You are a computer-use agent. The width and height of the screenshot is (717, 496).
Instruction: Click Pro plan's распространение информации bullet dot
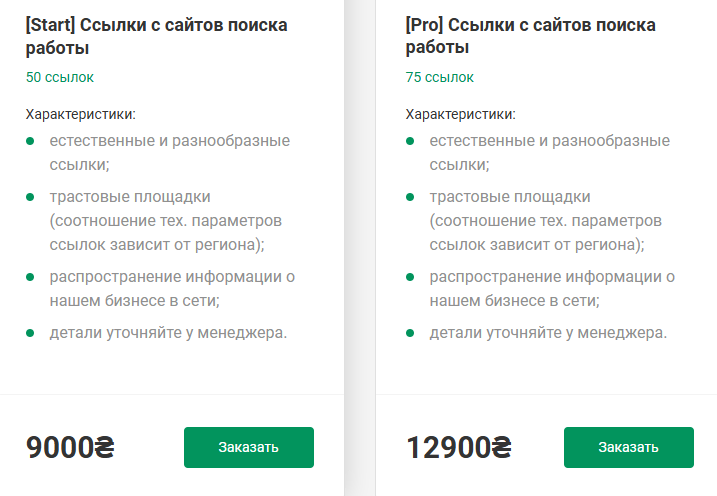tap(411, 277)
